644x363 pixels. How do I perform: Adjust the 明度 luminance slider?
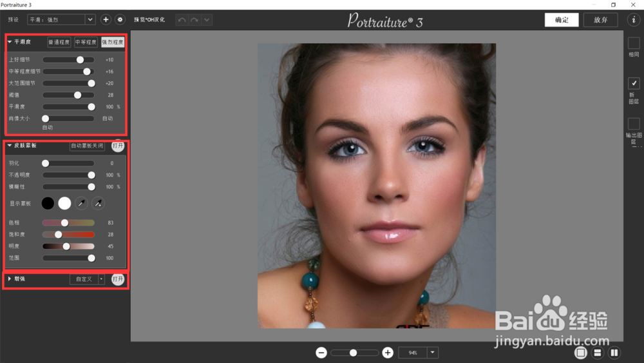pyautogui.click(x=69, y=246)
